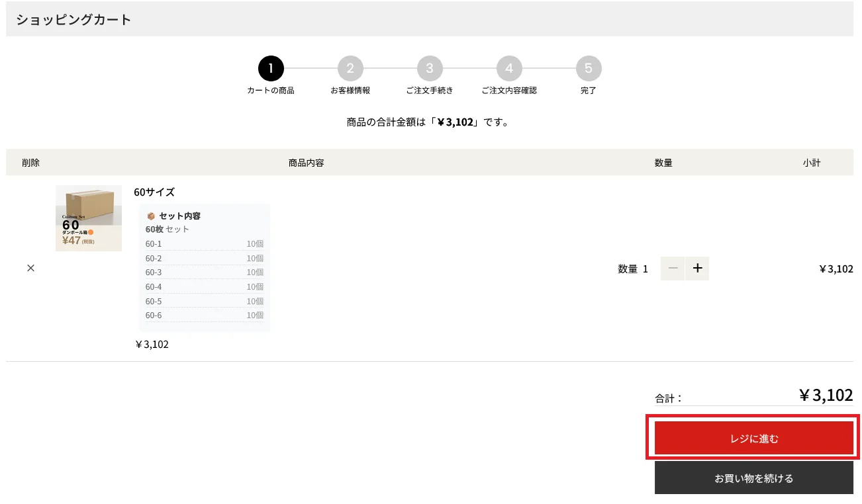Click the 削除 column header
The height and width of the screenshot is (504, 862).
coord(30,163)
